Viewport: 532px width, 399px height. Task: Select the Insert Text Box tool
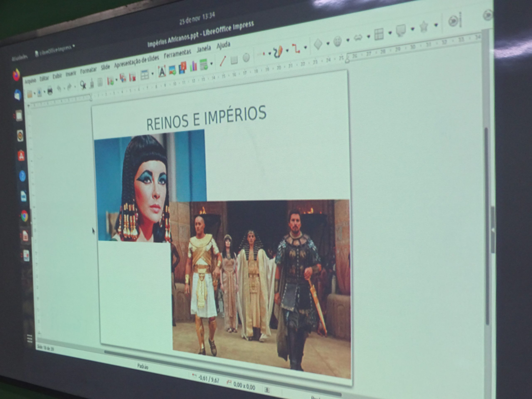162,71
